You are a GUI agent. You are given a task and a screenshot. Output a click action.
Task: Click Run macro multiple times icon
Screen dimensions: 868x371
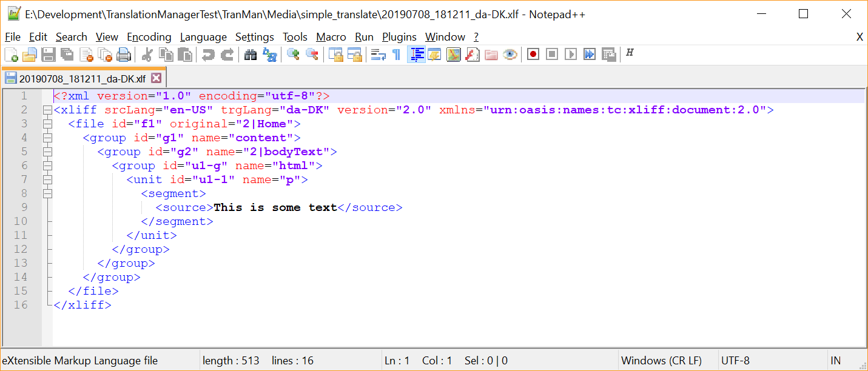point(590,55)
